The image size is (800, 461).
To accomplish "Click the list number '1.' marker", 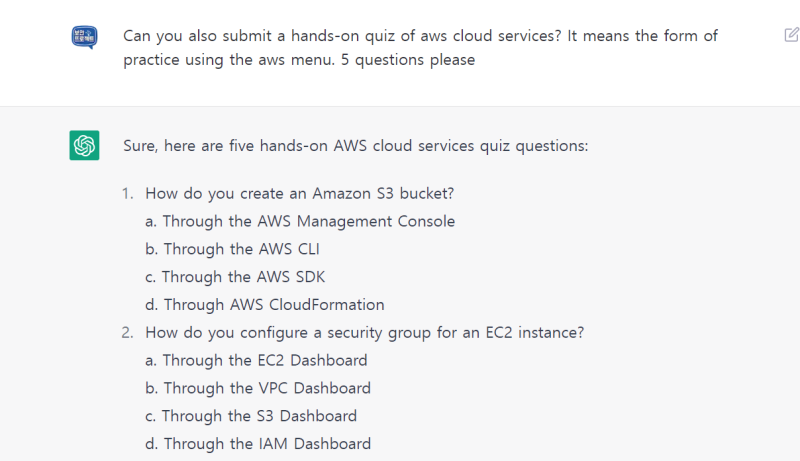I will coord(127,193).
